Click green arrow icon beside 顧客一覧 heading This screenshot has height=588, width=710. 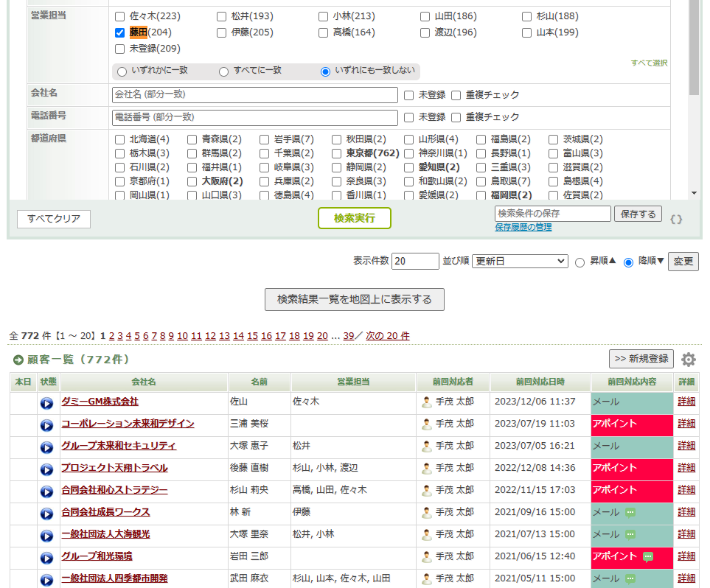[x=18, y=360]
